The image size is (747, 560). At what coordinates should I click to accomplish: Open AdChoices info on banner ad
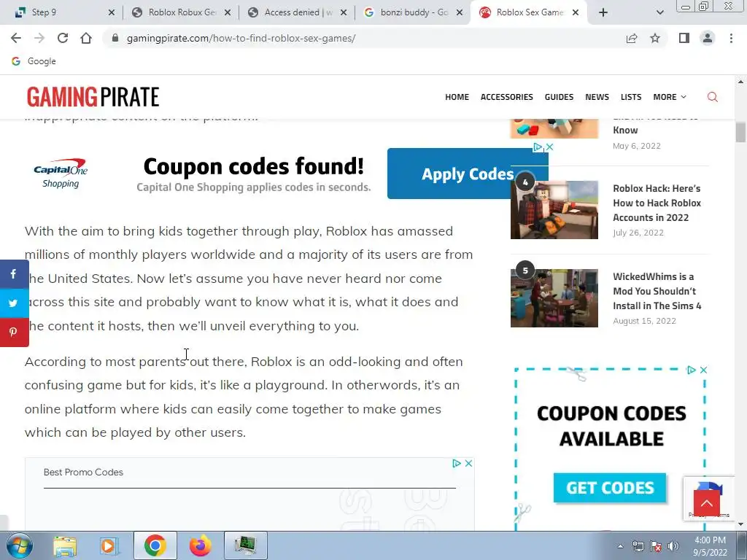tap(538, 147)
